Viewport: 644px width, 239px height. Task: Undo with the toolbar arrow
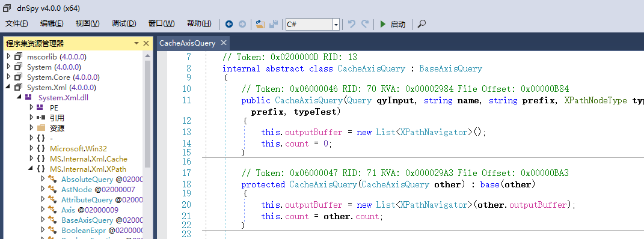point(352,24)
